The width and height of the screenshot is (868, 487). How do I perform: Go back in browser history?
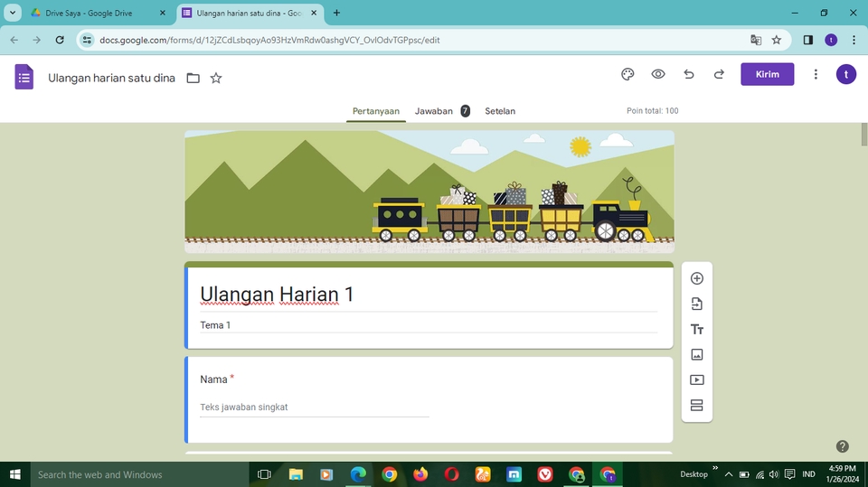(14, 40)
